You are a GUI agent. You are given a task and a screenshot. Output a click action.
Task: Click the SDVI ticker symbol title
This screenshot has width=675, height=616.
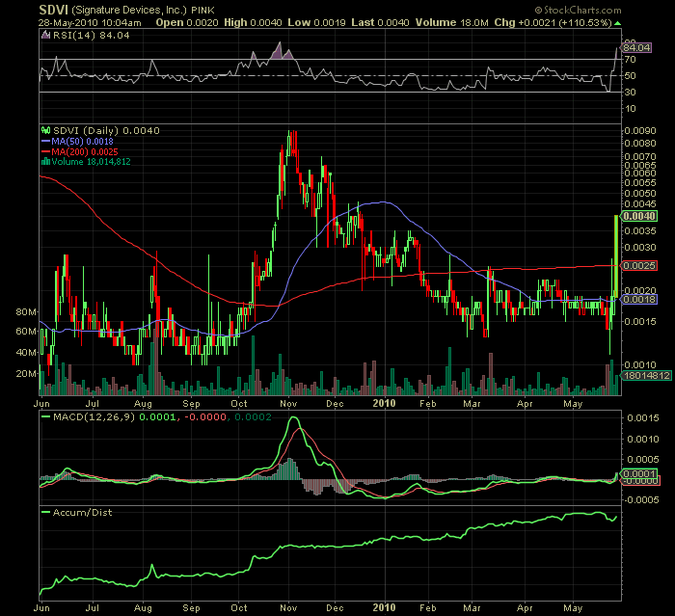coord(53,10)
